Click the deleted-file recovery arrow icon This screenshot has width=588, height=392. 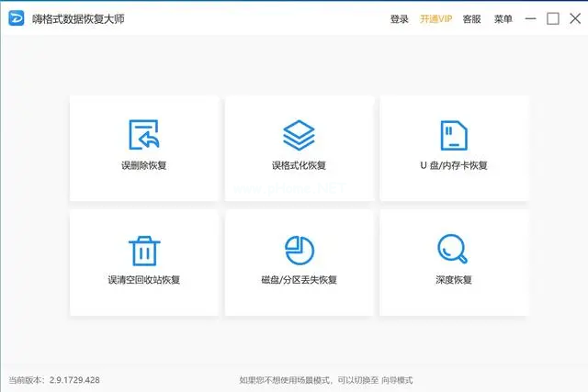coord(143,135)
